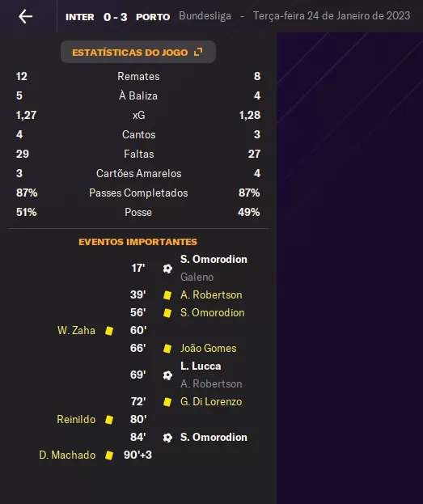Viewport: 423px width, 504px height.
Task: Open the G. Di Lorenzo player name
Action: (x=211, y=401)
